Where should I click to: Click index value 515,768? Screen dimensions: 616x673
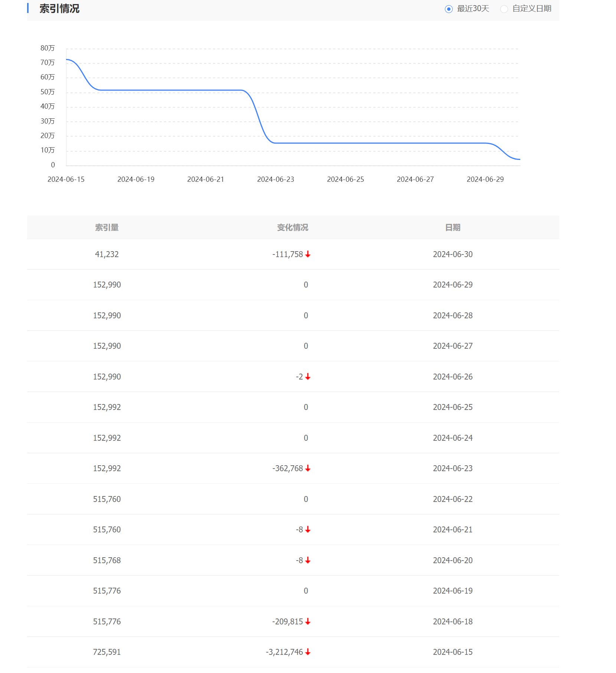point(107,560)
